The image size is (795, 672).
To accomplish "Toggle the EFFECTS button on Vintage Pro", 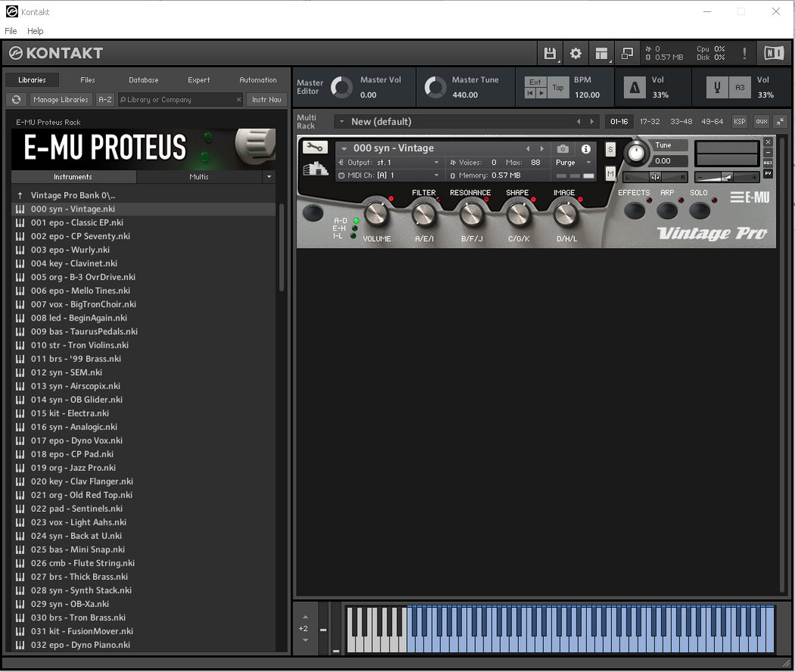I will (634, 209).
